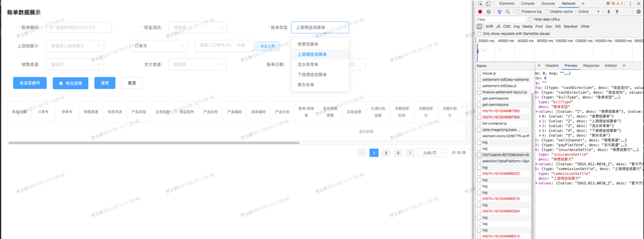Select the finance-settlement-layout.js request row
Image resolution: width=644 pixels, height=239 pixels.
click(505, 92)
